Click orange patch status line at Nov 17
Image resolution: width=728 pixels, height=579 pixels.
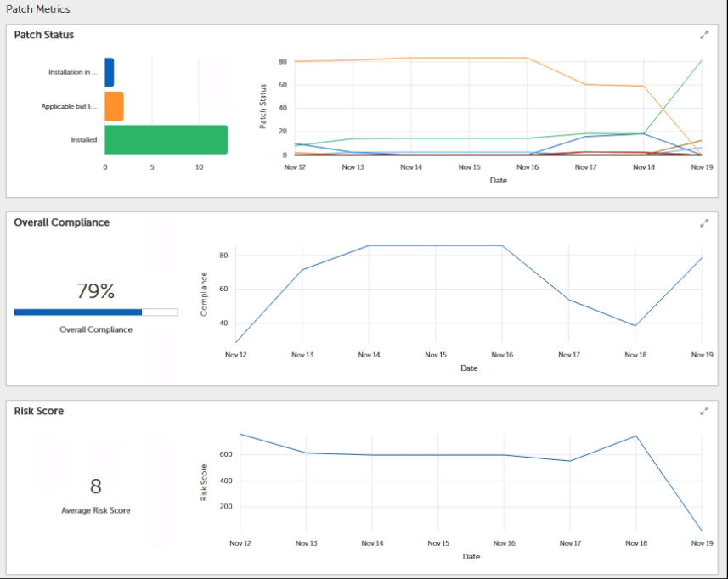click(x=585, y=84)
